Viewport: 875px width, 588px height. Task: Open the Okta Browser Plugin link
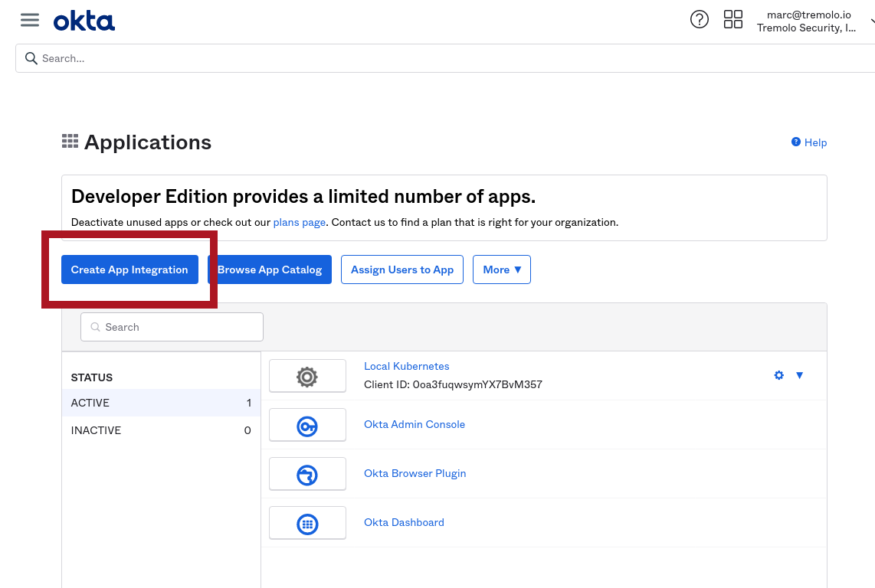point(415,473)
